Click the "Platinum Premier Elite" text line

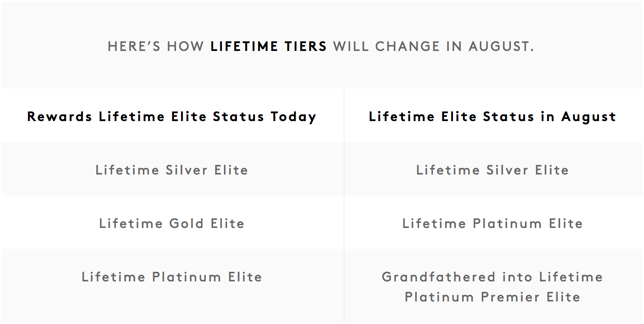pos(493,297)
